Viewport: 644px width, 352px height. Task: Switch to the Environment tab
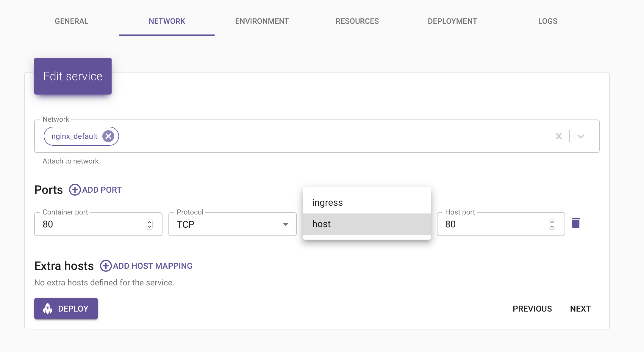point(262,21)
